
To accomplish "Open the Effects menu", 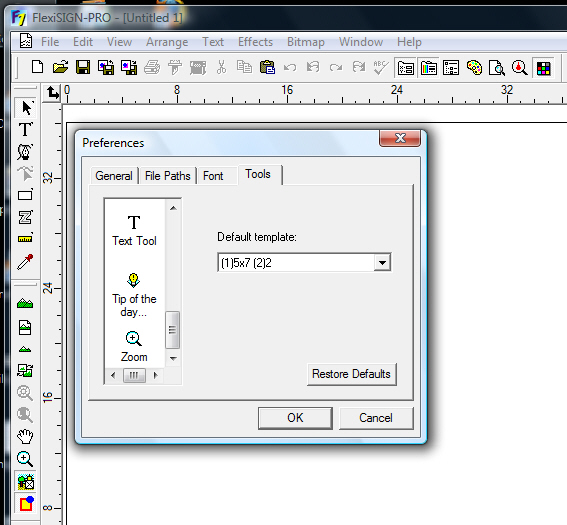I will [255, 42].
